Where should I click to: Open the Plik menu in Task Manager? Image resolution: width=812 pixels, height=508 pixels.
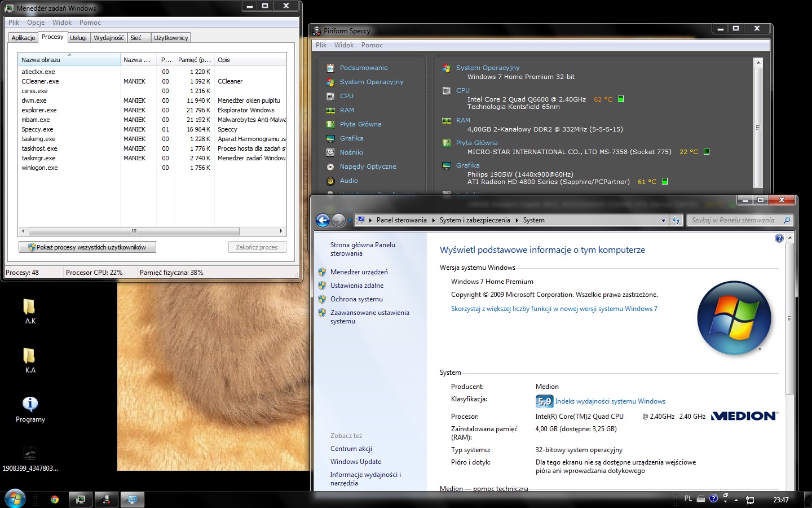[14, 23]
